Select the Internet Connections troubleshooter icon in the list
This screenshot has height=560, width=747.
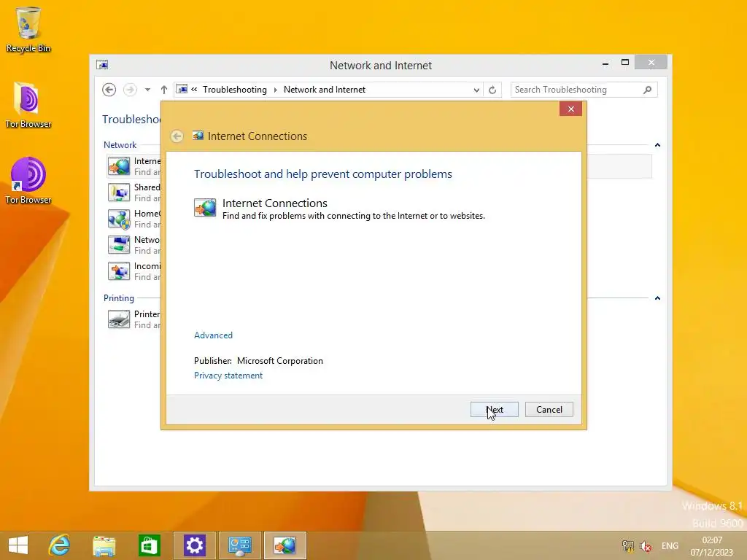[x=119, y=166]
